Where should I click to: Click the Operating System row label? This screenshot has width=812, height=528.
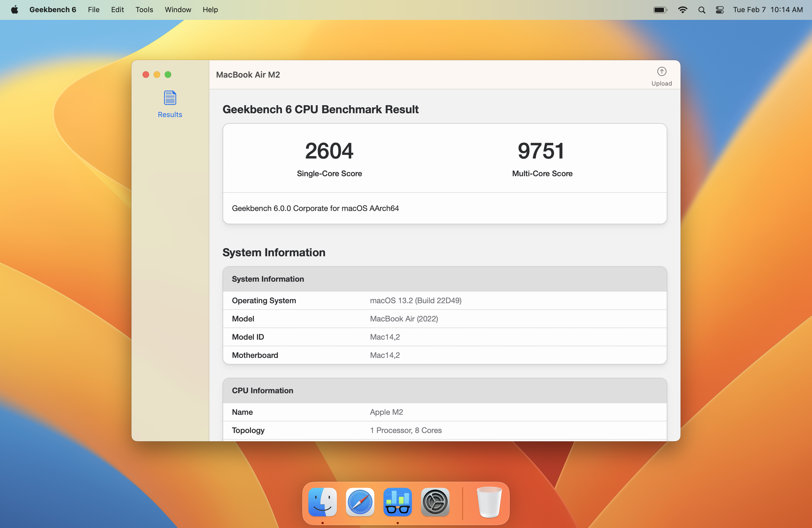[264, 300]
